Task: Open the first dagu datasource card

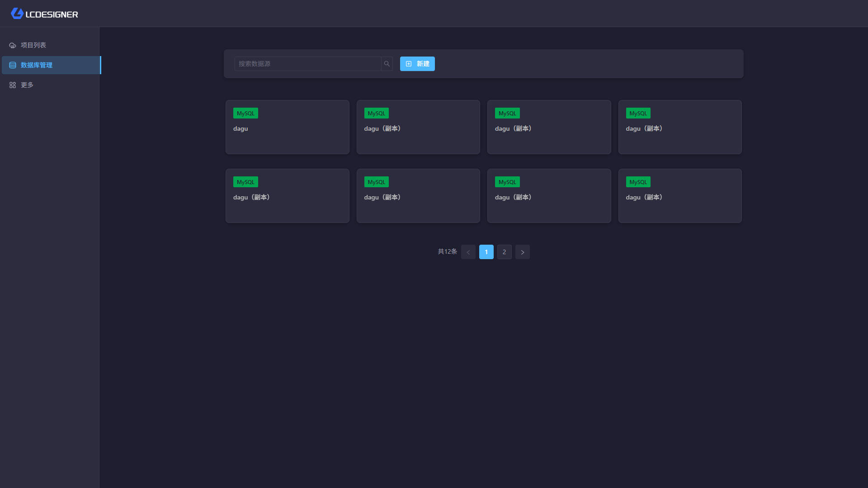Action: coord(287,127)
